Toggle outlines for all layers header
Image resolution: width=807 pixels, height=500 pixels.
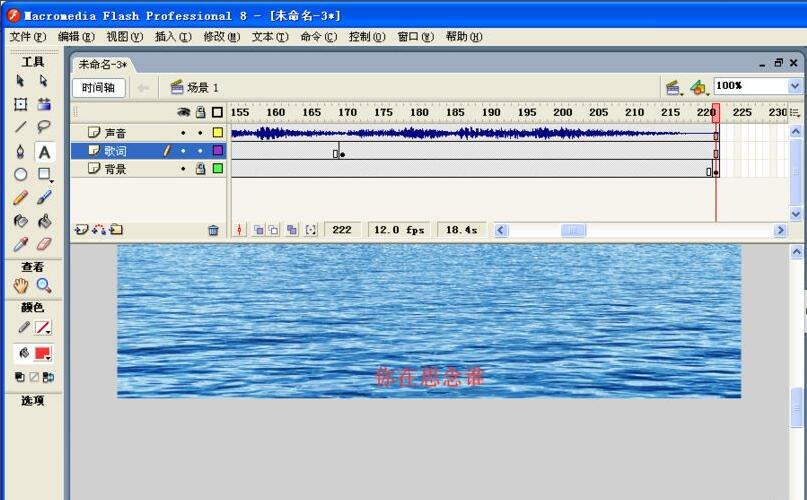[x=218, y=112]
